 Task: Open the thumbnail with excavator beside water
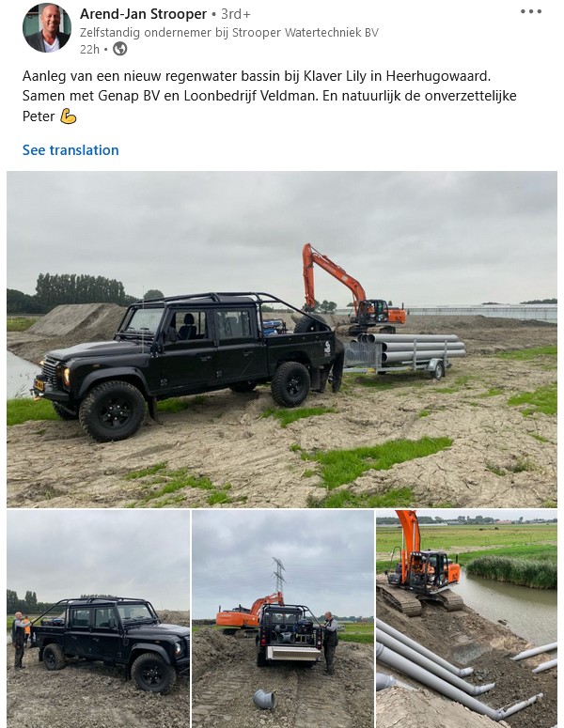[x=466, y=619]
